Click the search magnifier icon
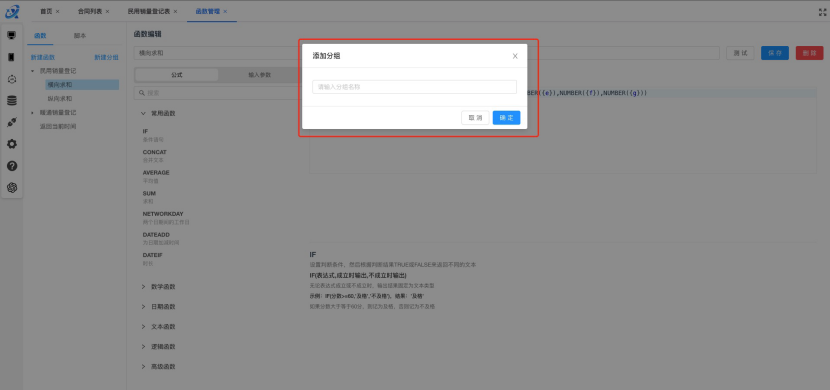Screen dimensions: 830x390 142,93
